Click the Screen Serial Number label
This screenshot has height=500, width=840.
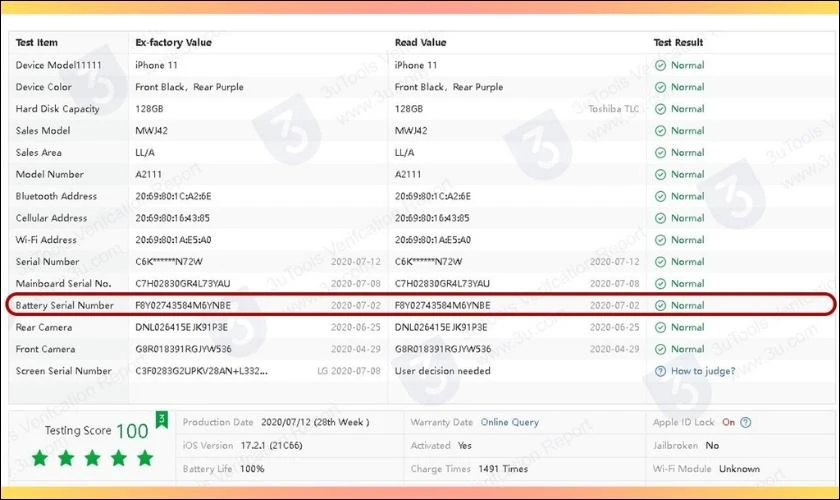click(63, 371)
